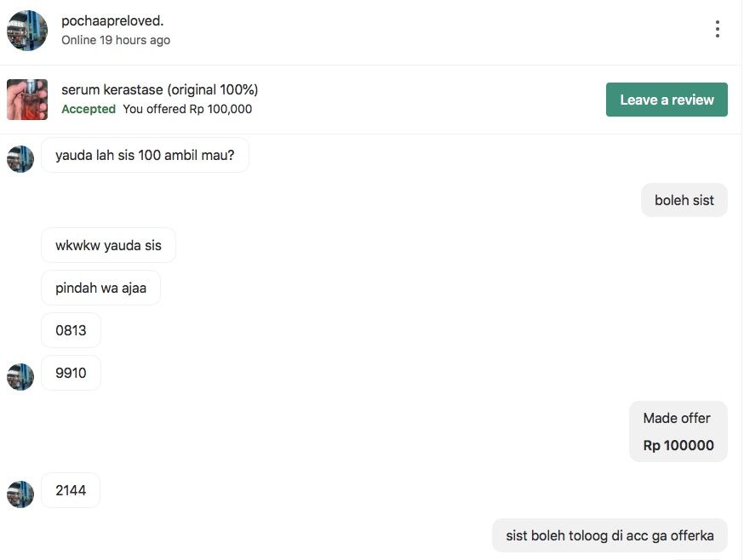The height and width of the screenshot is (560, 744).
Task: Click avatar beside 'yauda lah sis' message
Action: click(x=20, y=159)
